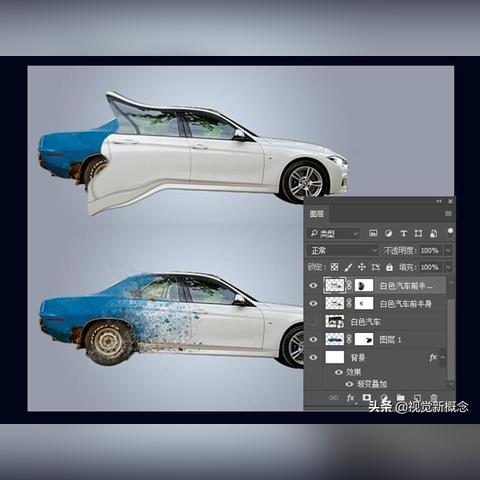The image size is (480, 480).
Task: Open the 正常 blend mode dropdown
Action: tap(343, 250)
